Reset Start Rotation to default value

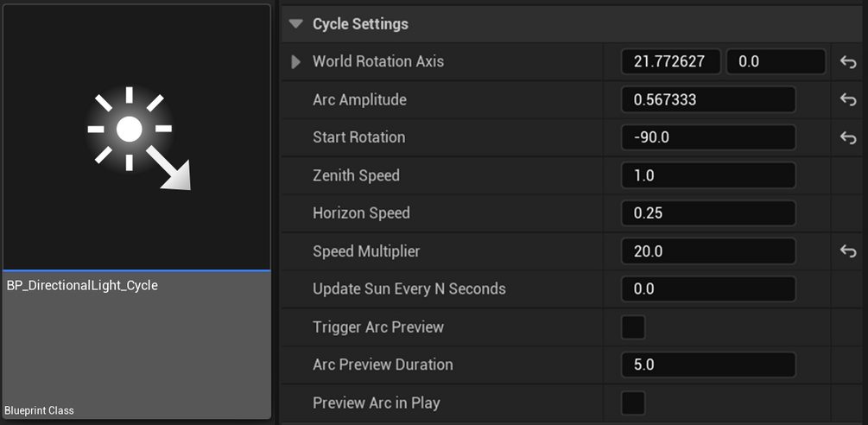(x=847, y=138)
